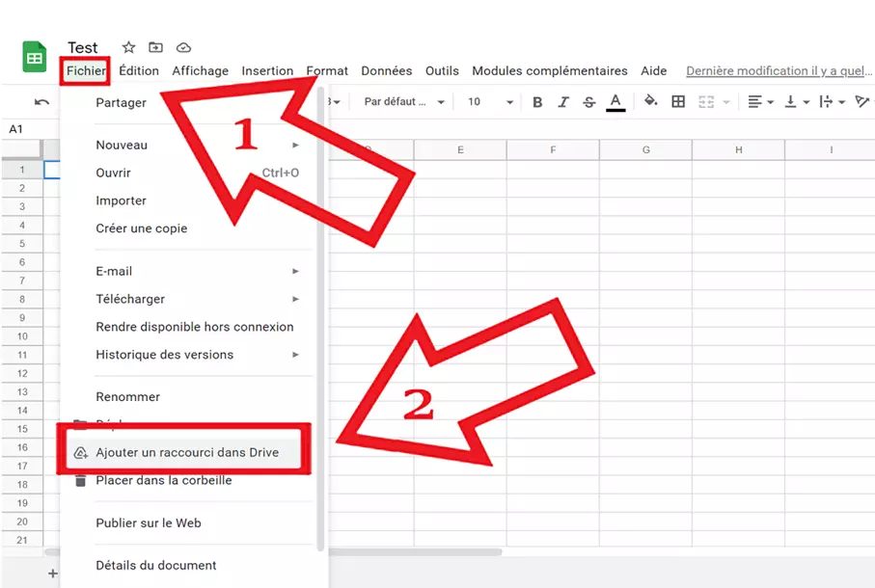Click the file menu vertical scrollbar
Image resolution: width=875 pixels, height=588 pixels.
click(x=320, y=318)
